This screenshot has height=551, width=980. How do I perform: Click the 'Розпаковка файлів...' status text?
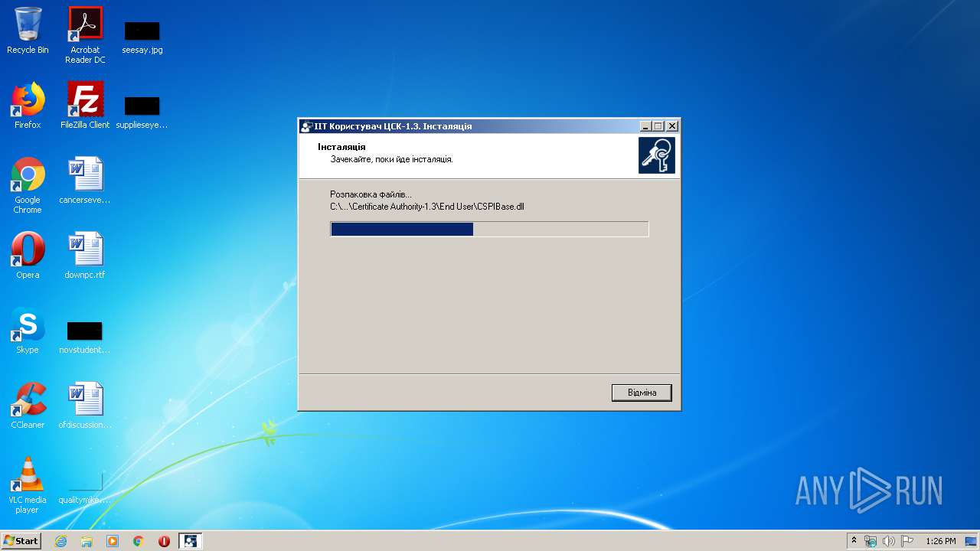[x=371, y=194]
